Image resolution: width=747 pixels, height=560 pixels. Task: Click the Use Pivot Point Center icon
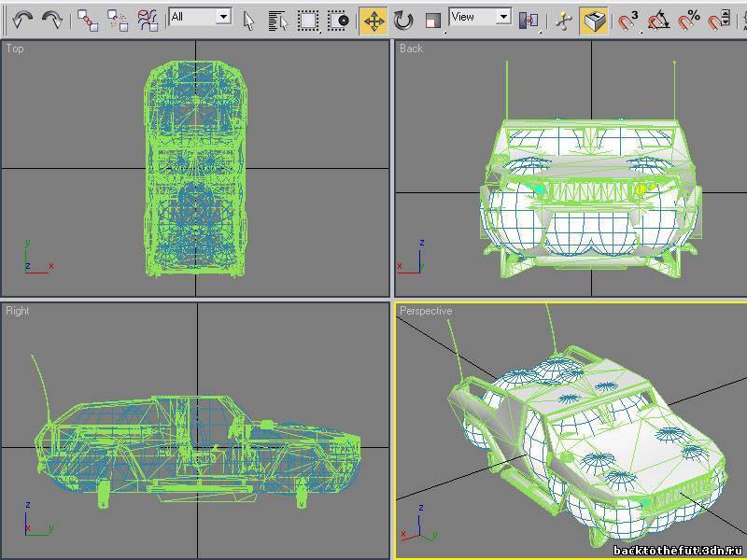pyautogui.click(x=529, y=21)
